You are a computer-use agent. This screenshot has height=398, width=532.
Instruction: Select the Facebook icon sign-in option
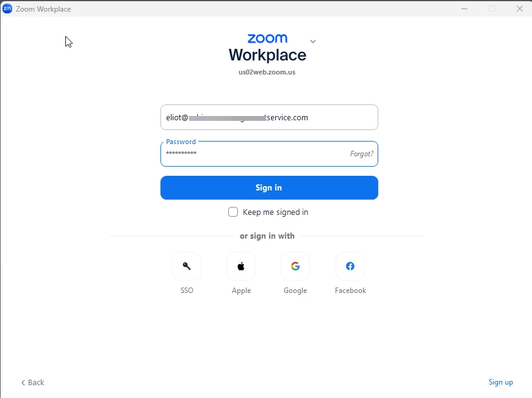point(350,266)
